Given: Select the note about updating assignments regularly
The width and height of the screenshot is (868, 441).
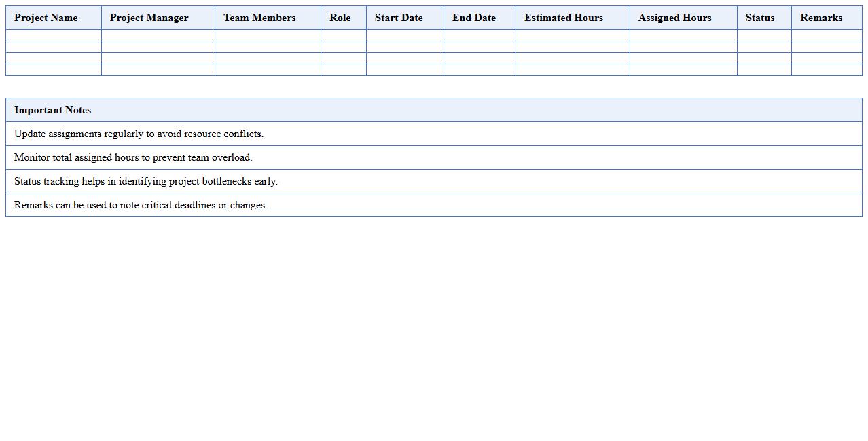Looking at the screenshot, I should (x=139, y=134).
